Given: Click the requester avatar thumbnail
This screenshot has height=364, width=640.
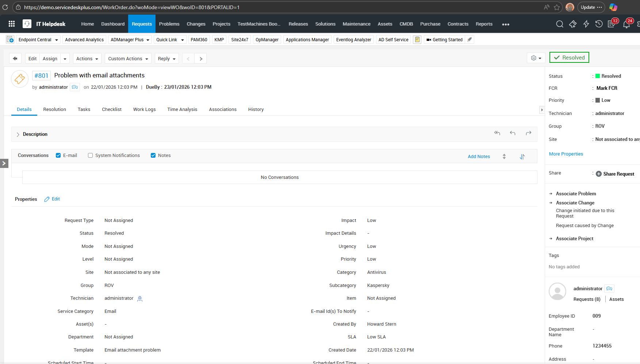Looking at the screenshot, I should [x=557, y=291].
